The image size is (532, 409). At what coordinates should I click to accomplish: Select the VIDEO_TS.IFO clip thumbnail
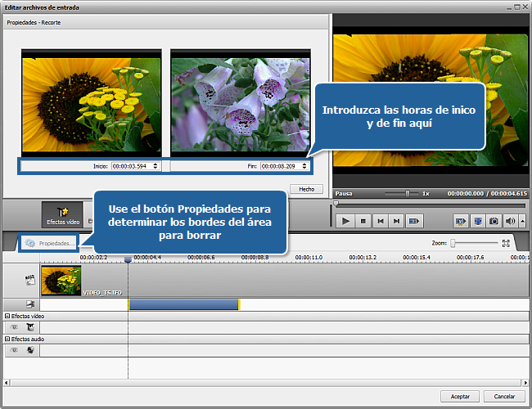61,280
